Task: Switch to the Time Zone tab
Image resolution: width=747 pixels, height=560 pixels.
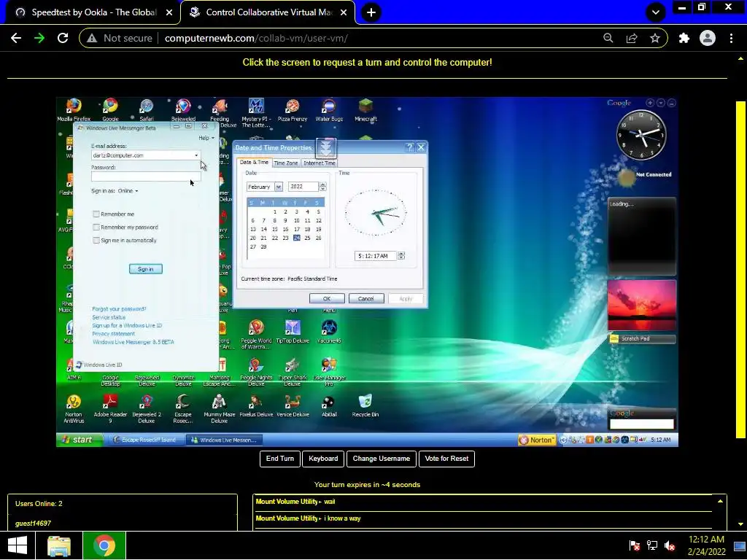Action: coord(286,163)
